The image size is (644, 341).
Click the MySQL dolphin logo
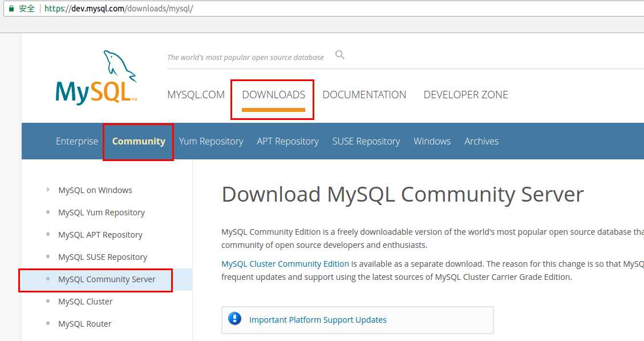click(x=96, y=77)
